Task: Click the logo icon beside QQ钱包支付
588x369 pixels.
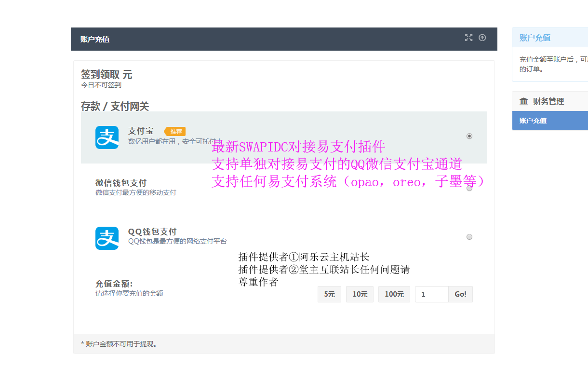Action: point(107,238)
